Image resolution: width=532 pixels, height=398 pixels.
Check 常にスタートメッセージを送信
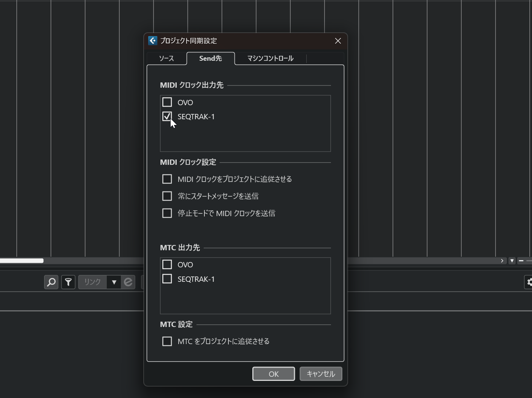click(167, 196)
